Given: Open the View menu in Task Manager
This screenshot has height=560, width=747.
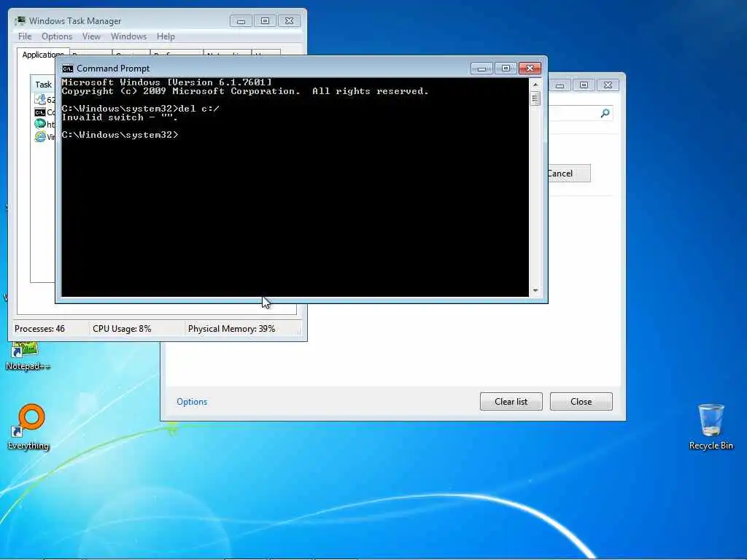Looking at the screenshot, I should (91, 36).
